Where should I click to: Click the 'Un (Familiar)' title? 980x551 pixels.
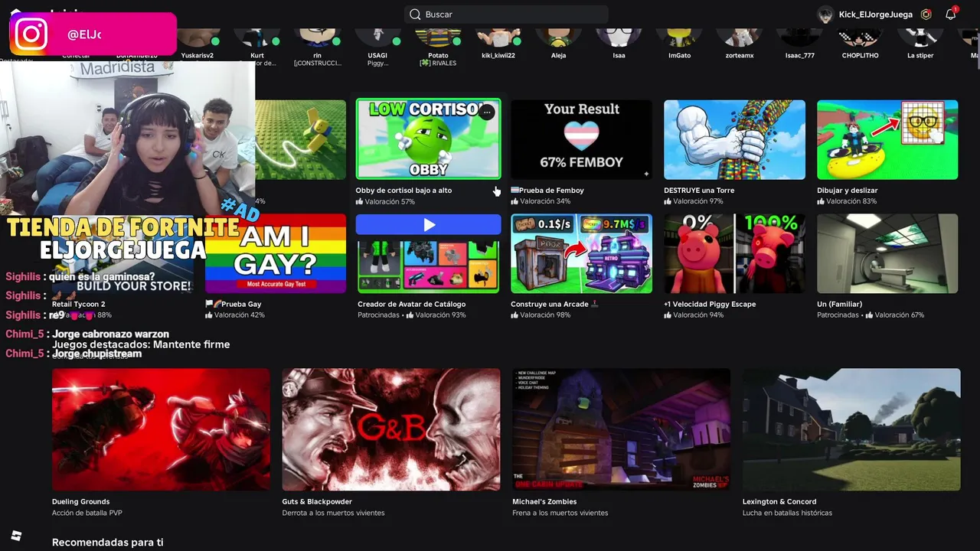[x=840, y=305]
